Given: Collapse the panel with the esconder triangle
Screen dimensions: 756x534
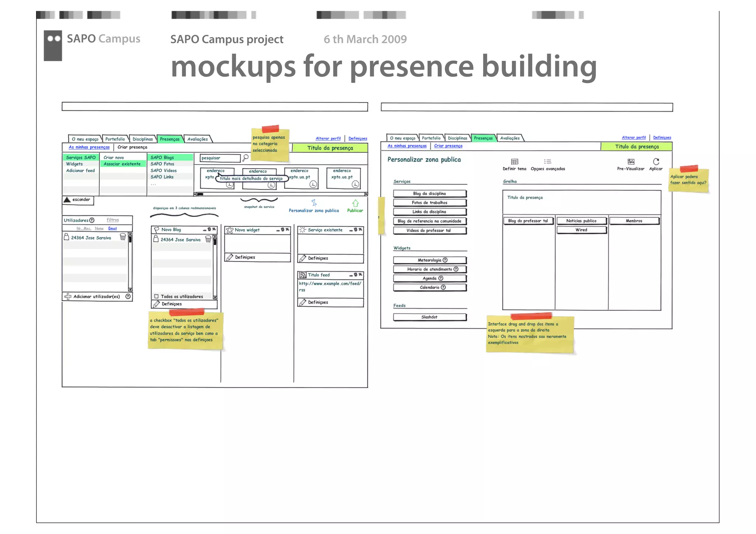Looking at the screenshot, I should (x=67, y=200).
